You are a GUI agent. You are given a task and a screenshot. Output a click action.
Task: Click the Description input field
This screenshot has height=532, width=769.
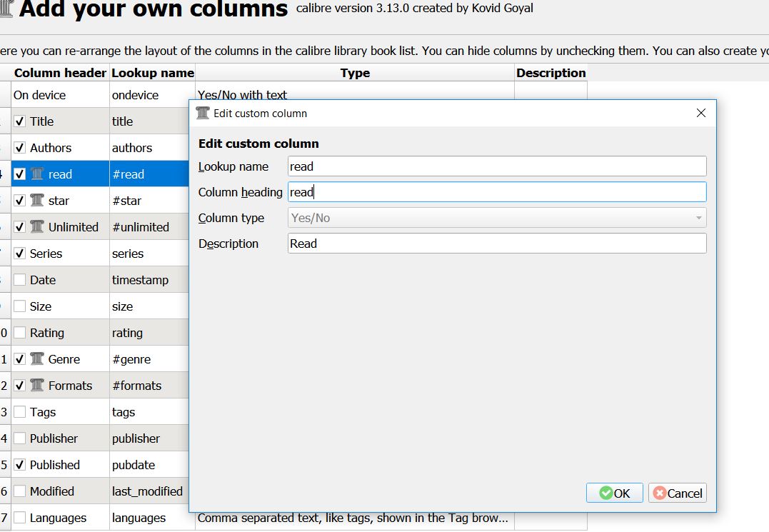(497, 244)
